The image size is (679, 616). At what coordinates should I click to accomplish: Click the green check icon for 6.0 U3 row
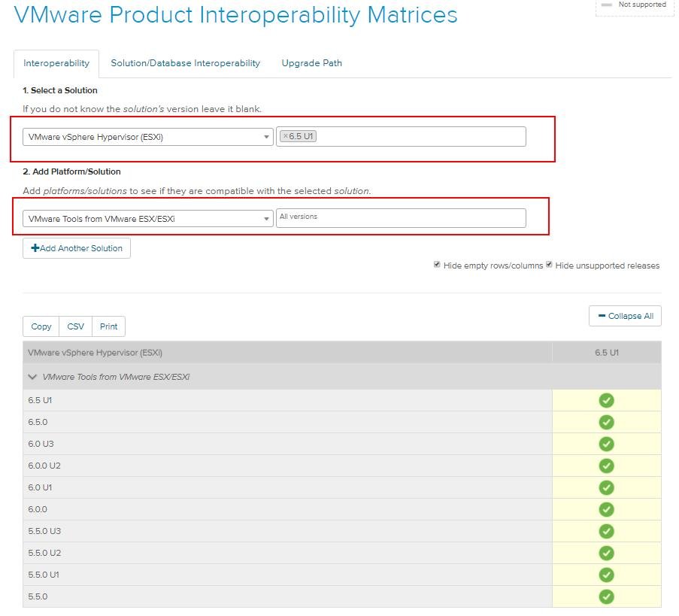pyautogui.click(x=606, y=444)
